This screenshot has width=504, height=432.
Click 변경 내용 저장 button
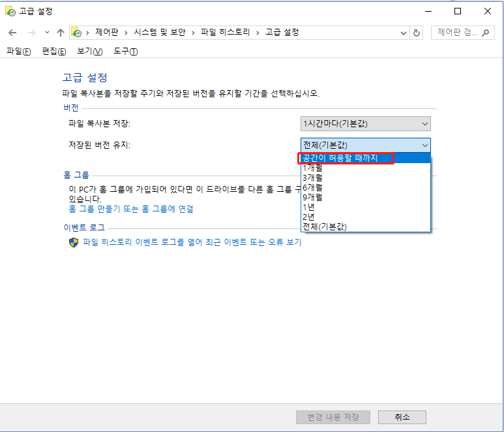pos(333,417)
